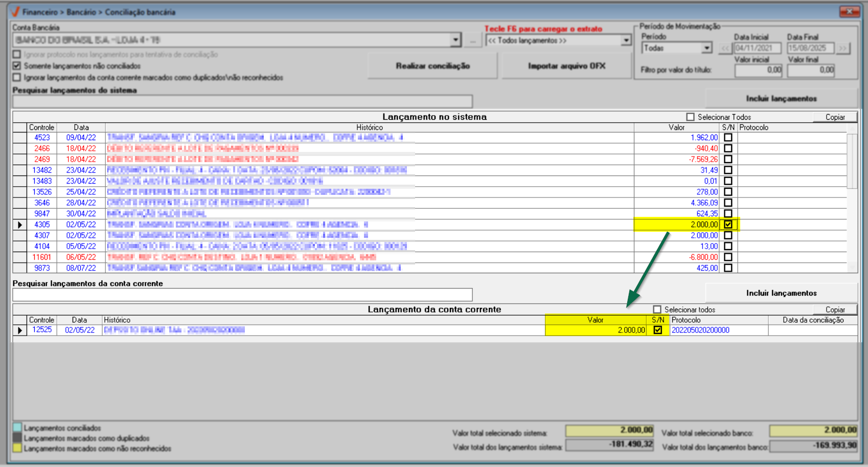The width and height of the screenshot is (868, 467).
Task: Uncheck 'Somente lançamentos não conciliados'
Action: (17, 66)
